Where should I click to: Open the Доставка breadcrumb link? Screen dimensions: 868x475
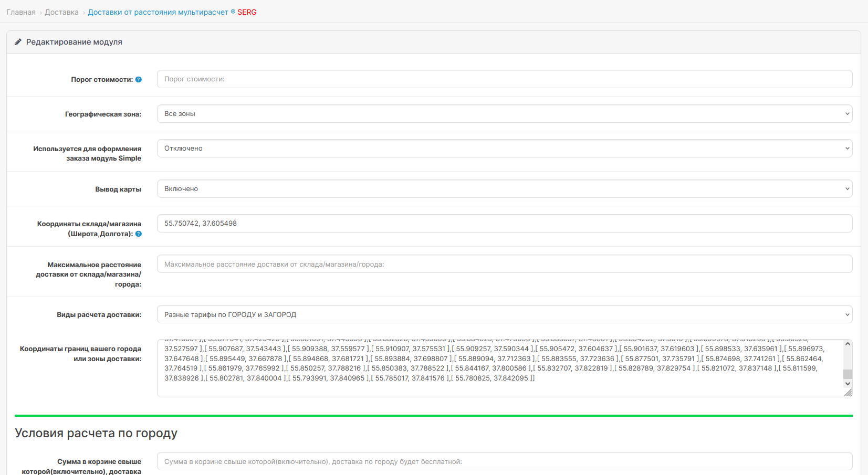point(61,12)
